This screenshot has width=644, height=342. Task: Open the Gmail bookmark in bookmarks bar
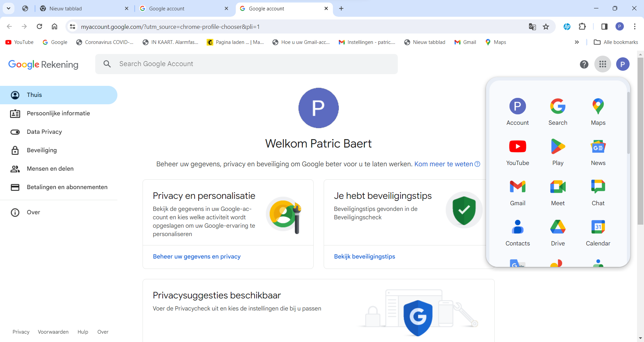(465, 42)
